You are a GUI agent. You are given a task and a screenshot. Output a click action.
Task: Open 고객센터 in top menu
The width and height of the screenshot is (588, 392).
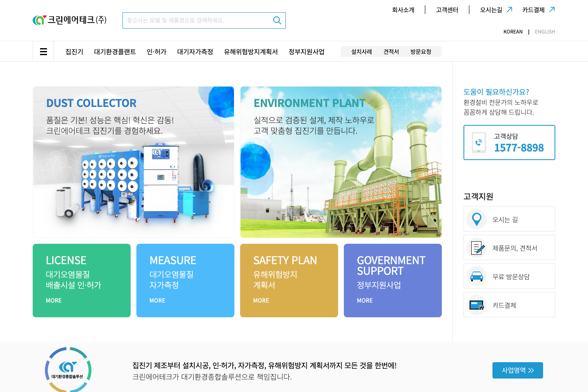coord(447,10)
